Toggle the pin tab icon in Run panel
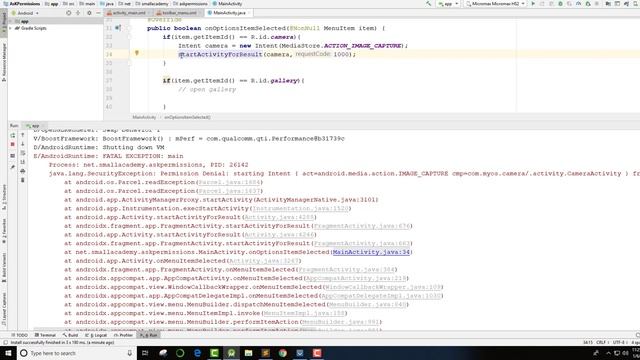Screen dimensions: 640x360 click(13, 167)
